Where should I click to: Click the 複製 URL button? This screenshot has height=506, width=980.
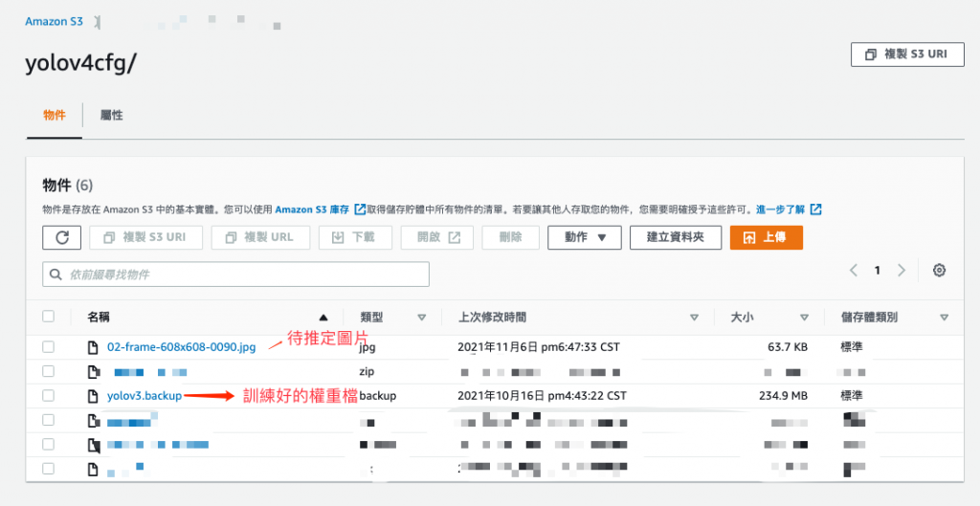pyautogui.click(x=260, y=237)
